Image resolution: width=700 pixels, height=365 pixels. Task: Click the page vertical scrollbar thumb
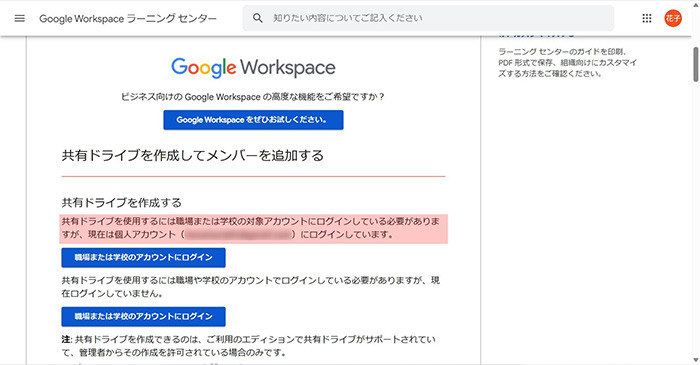[x=696, y=64]
